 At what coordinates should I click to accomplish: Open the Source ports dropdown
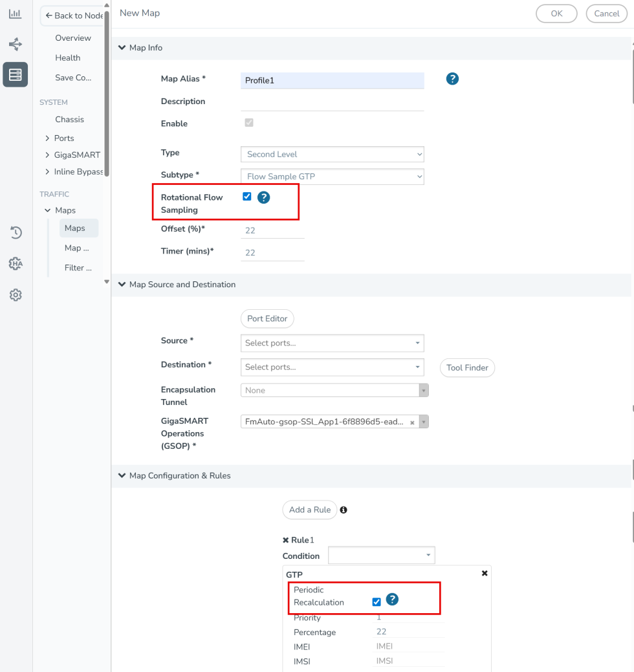332,343
